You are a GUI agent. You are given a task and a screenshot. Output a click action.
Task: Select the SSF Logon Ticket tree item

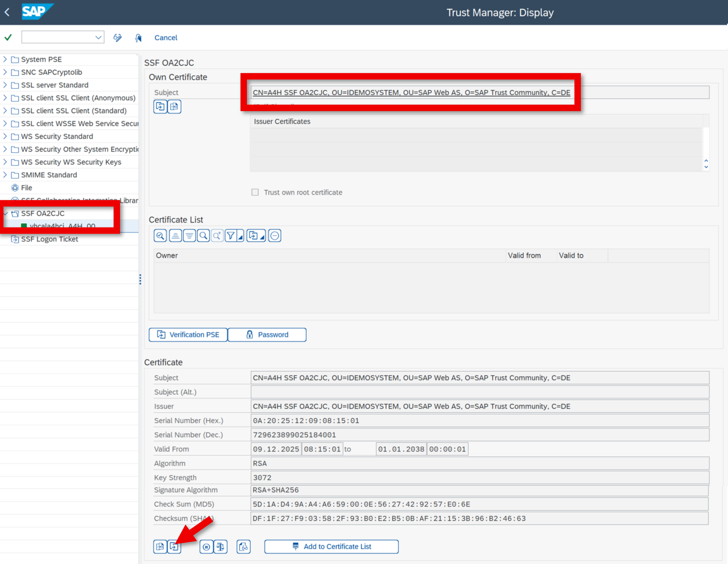click(49, 239)
